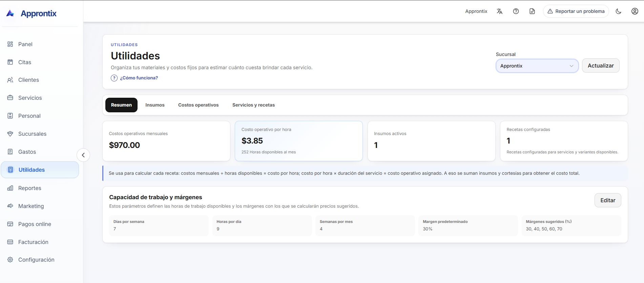Open Personal staff icon in sidebar
Screen dimensions: 644x283
click(10, 116)
